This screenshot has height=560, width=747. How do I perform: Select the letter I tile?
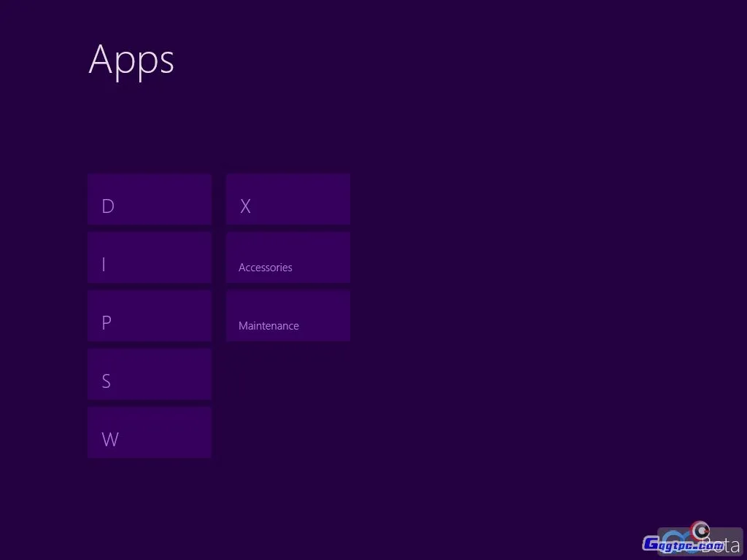149,257
